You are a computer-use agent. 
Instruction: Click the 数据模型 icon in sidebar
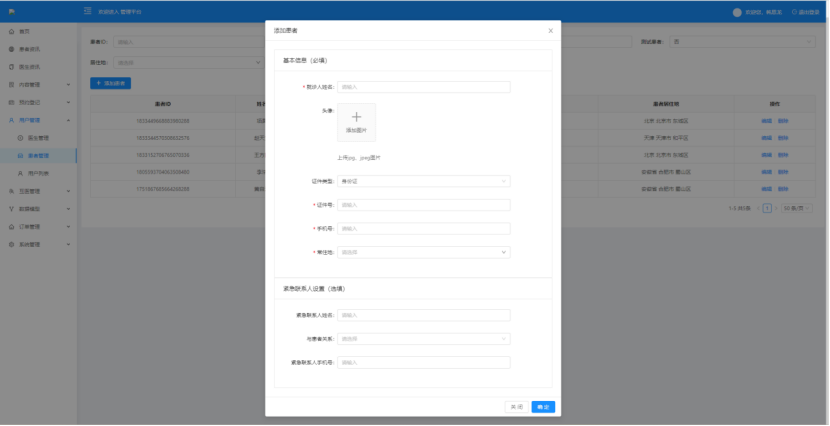(10, 209)
